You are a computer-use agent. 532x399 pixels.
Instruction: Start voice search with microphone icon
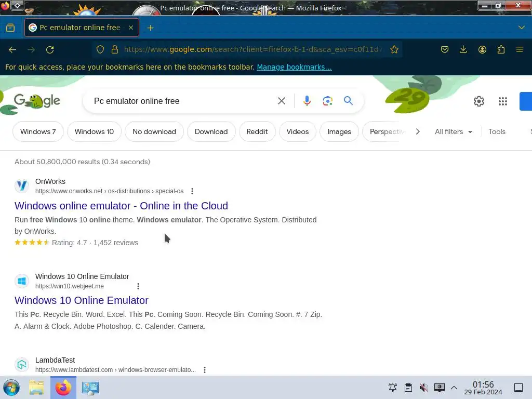click(307, 101)
